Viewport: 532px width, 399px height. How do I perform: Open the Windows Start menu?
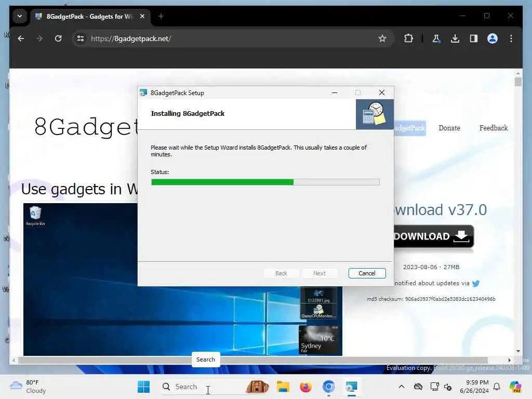pyautogui.click(x=143, y=387)
